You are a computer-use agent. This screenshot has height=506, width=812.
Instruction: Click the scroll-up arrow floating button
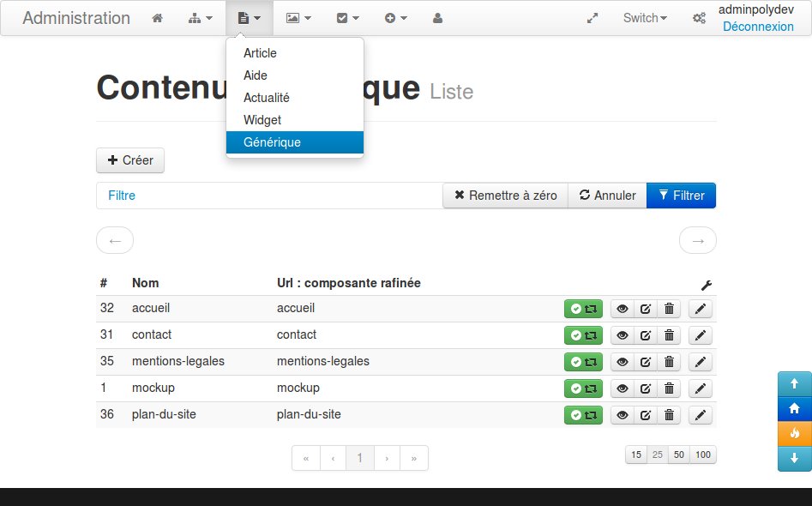pyautogui.click(x=794, y=383)
